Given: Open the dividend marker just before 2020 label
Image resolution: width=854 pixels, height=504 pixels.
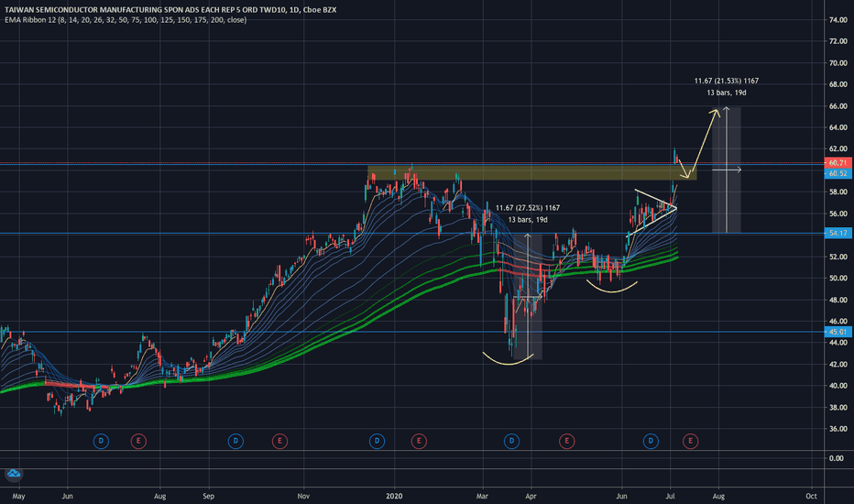Looking at the screenshot, I should click(377, 441).
